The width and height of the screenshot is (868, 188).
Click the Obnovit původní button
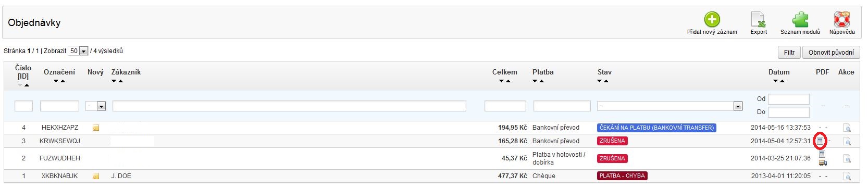tap(831, 53)
